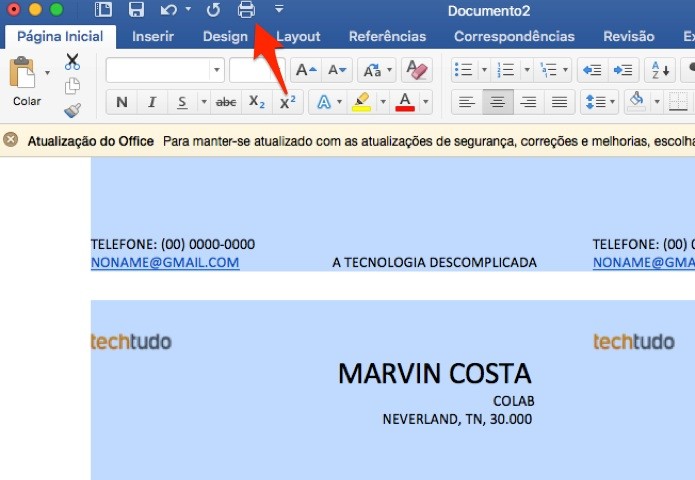Click the NONAME@GMAIL.COM email link

pyautogui.click(x=165, y=262)
